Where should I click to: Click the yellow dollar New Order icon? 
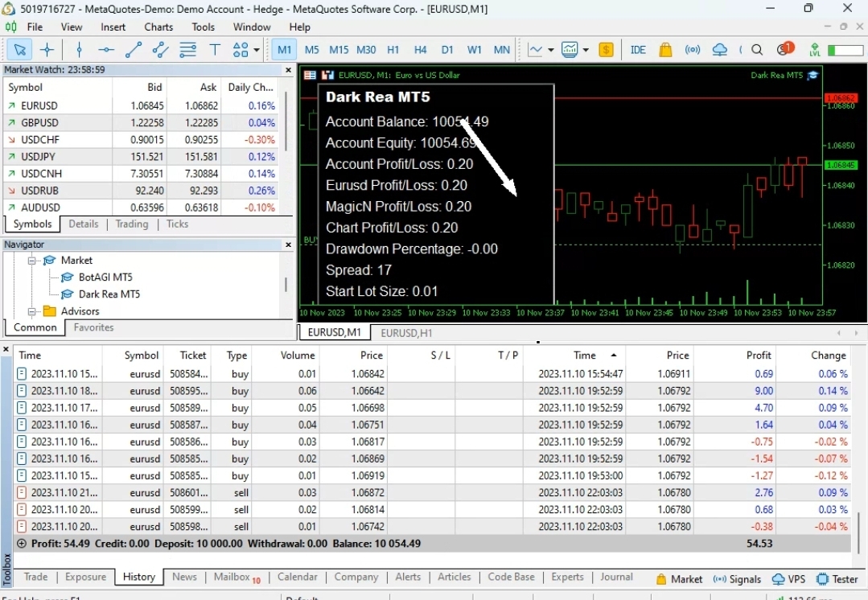click(x=607, y=50)
